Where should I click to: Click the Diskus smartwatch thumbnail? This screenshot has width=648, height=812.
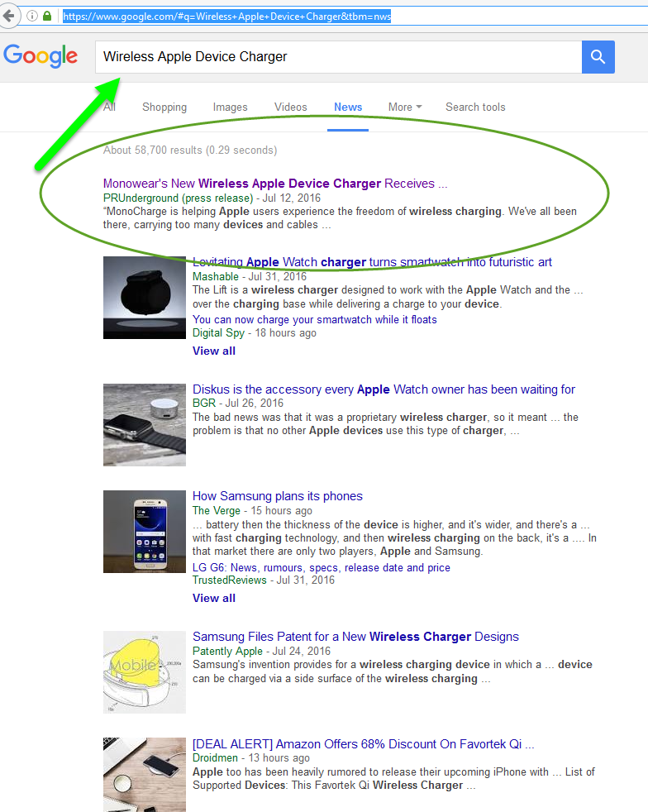pyautogui.click(x=145, y=425)
